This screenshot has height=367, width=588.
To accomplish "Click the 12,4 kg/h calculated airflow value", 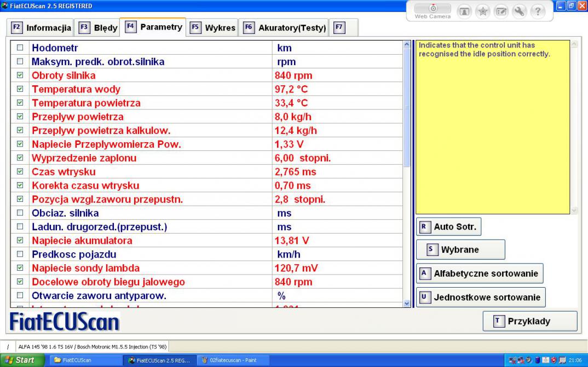I will coord(296,131).
